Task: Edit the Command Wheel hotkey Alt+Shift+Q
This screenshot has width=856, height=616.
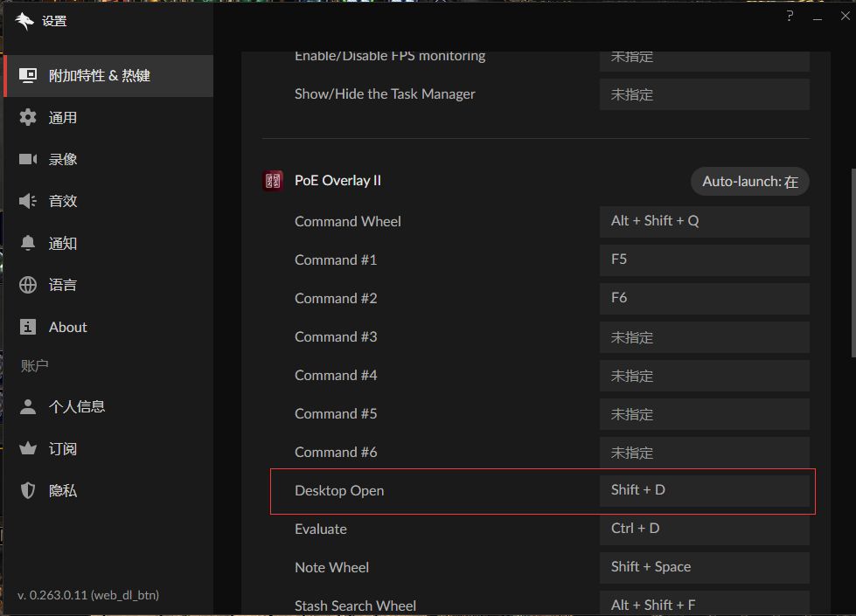Action: coord(704,221)
